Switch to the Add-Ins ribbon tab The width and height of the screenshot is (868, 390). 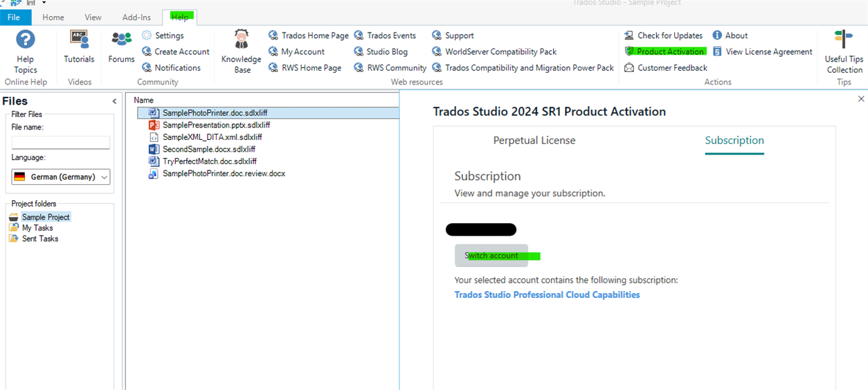[x=136, y=17]
